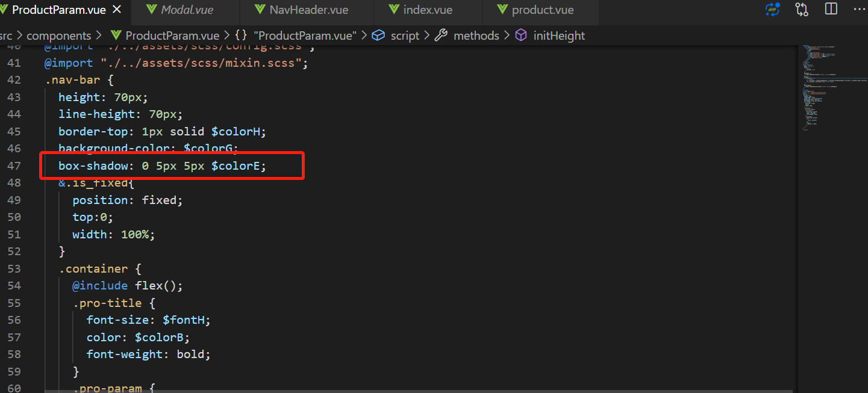Click the mixin.scss import line
Screen dimensions: 868x393
pyautogui.click(x=176, y=63)
